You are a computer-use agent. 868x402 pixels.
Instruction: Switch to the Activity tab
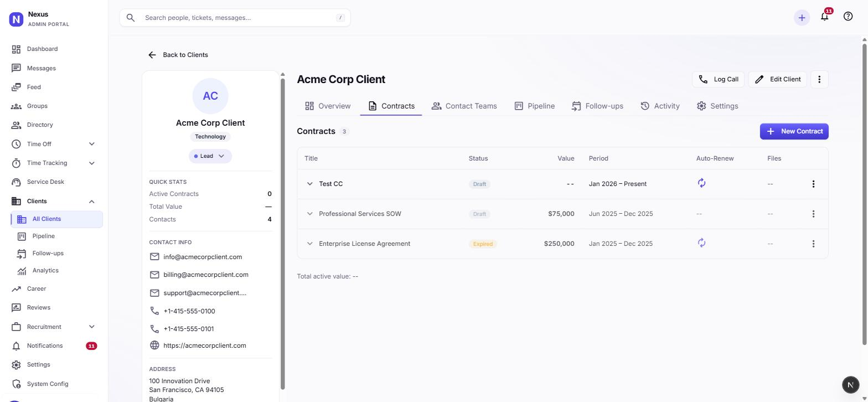pyautogui.click(x=660, y=106)
